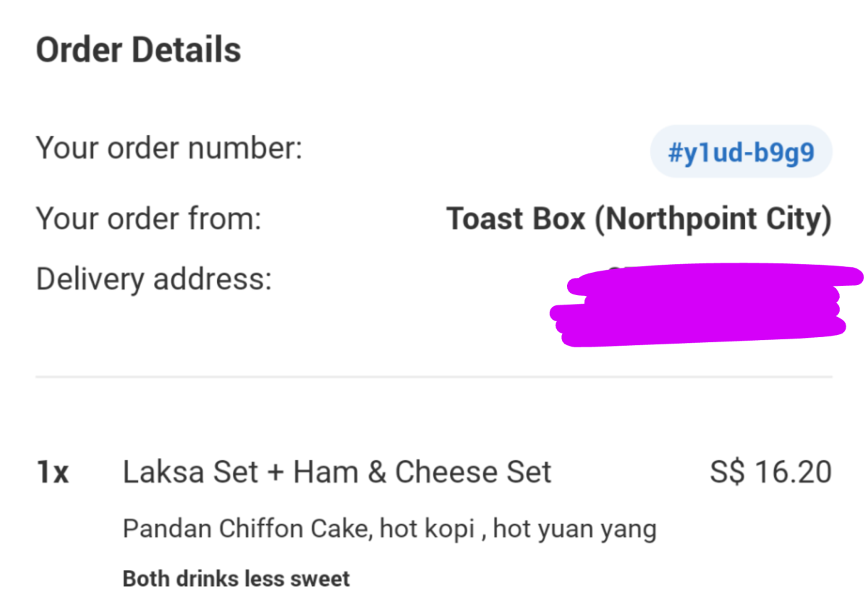Open the Toast Box (Northpoint City) restaurant link
Viewport: 868px width, 615px height.
point(639,219)
